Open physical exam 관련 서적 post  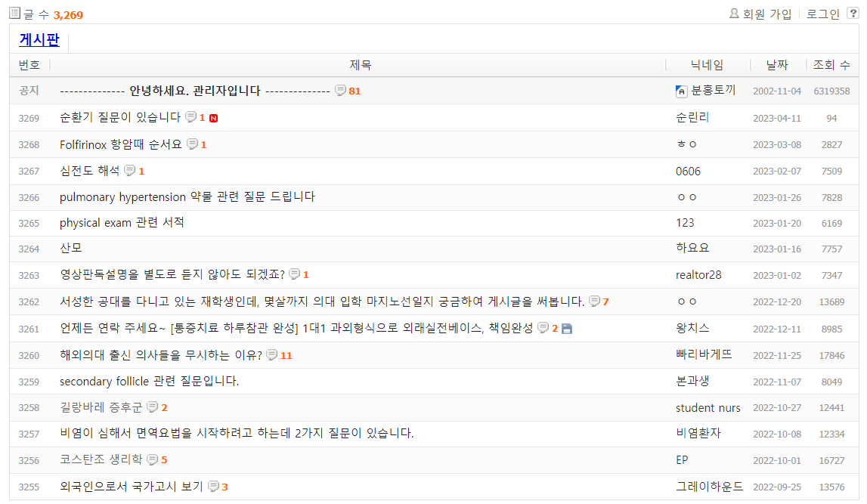[x=122, y=223]
